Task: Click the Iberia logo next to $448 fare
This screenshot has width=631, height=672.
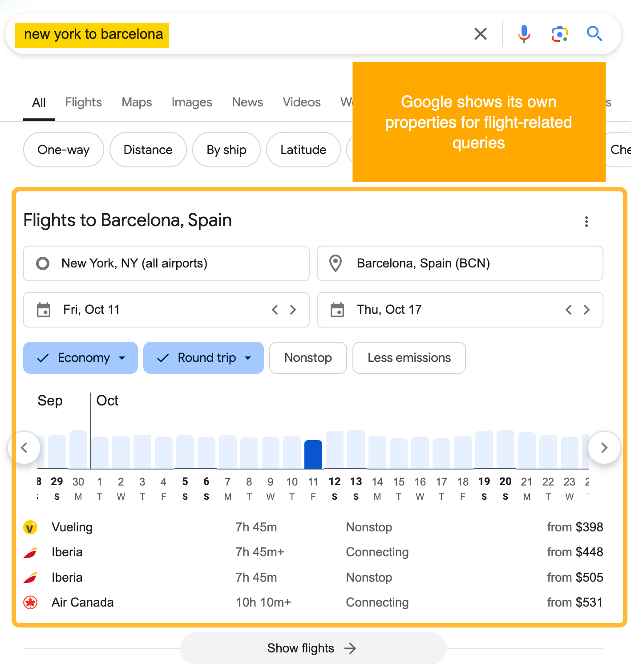Action: pyautogui.click(x=31, y=552)
